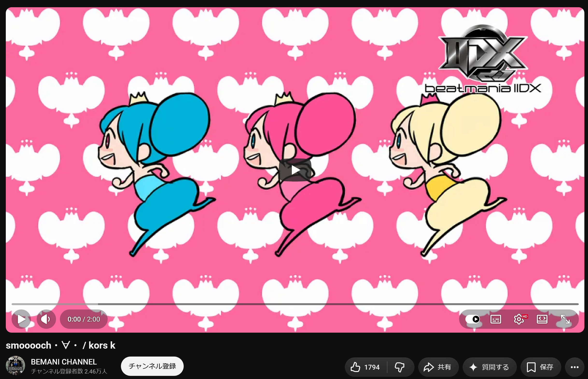588x379 pixels.
Task: Click the large center play overlay button
Action: point(295,170)
